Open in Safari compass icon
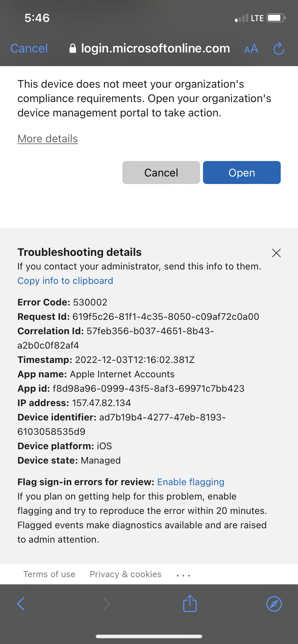This screenshot has height=644, width=298. point(274,604)
